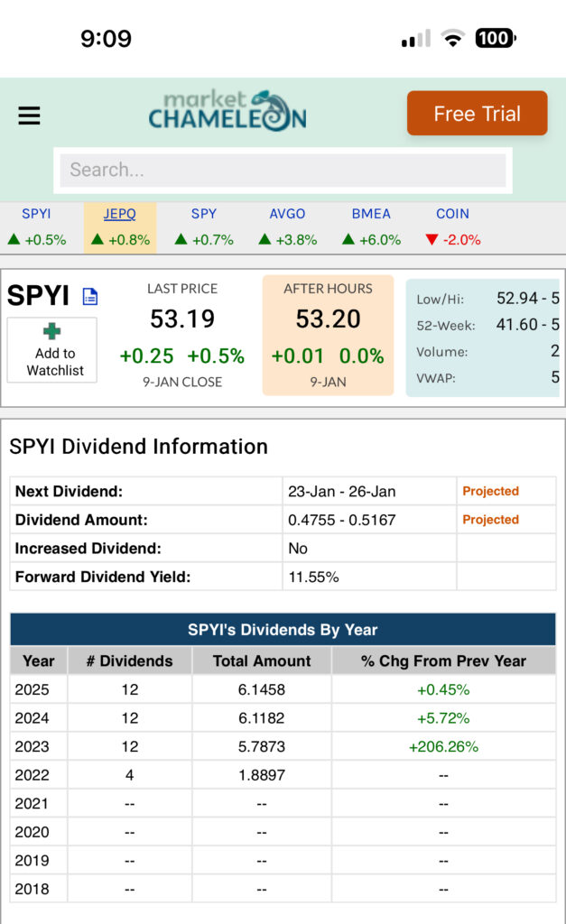
Task: Open the highlighted JEPQ ticker link
Action: 119,214
